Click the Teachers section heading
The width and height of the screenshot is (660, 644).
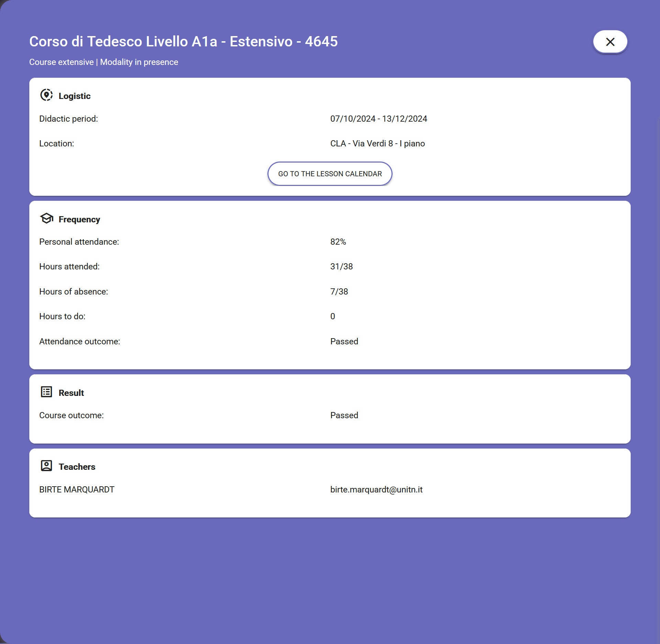(x=77, y=467)
